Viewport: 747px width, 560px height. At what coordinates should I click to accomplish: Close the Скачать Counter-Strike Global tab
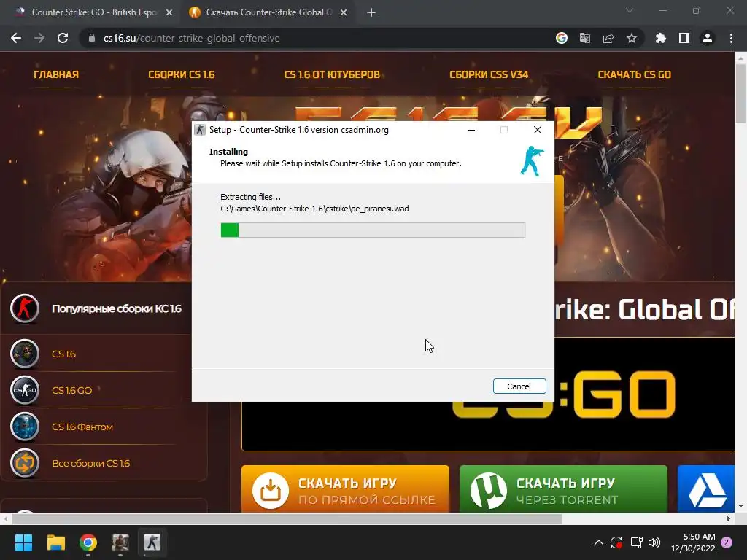pyautogui.click(x=344, y=13)
